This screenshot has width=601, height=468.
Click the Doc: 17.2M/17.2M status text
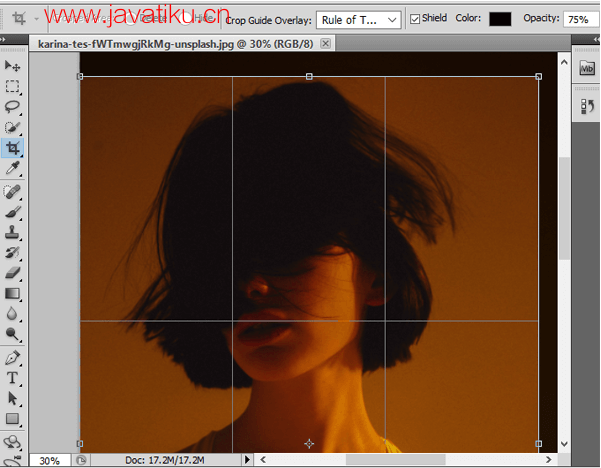pos(165,460)
